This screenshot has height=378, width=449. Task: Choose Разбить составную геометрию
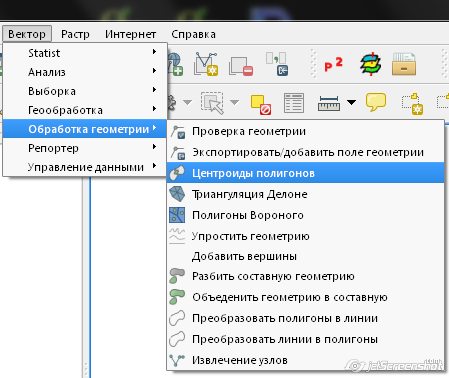[305, 276]
